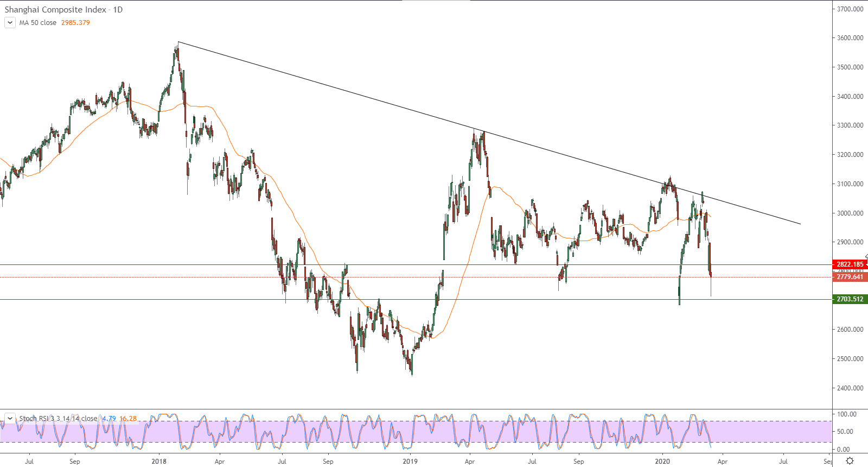Click the 2779.641 current price label

tap(850, 277)
